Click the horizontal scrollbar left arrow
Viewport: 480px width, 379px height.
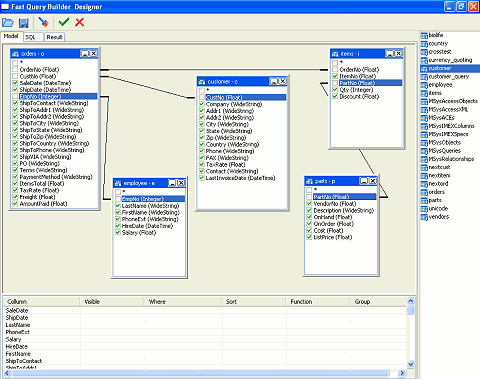pyautogui.click(x=7, y=373)
